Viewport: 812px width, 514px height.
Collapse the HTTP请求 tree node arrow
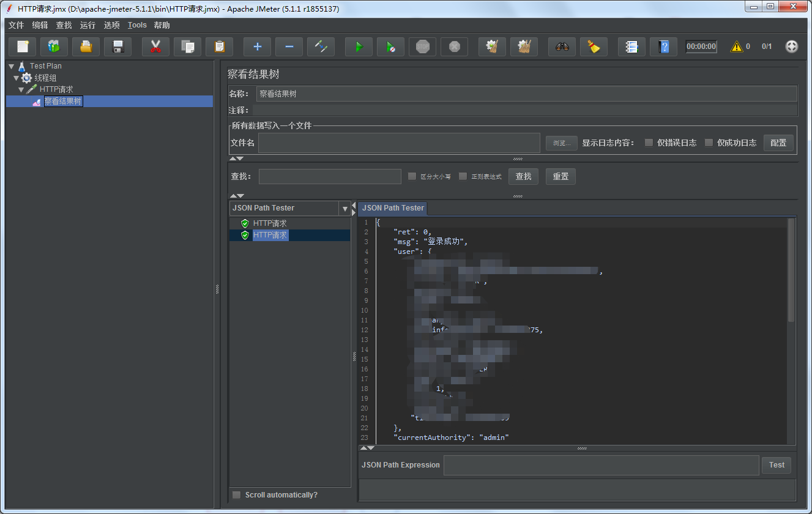tap(21, 89)
